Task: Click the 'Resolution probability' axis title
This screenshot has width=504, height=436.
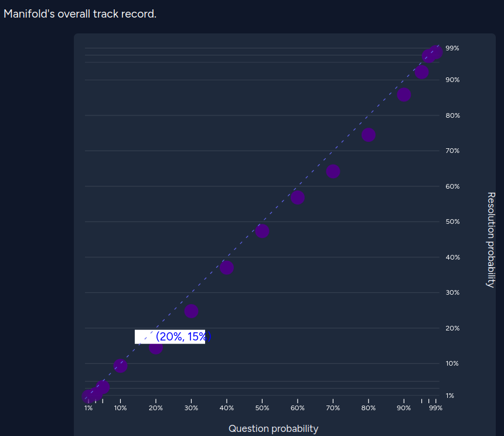Action: pos(491,240)
